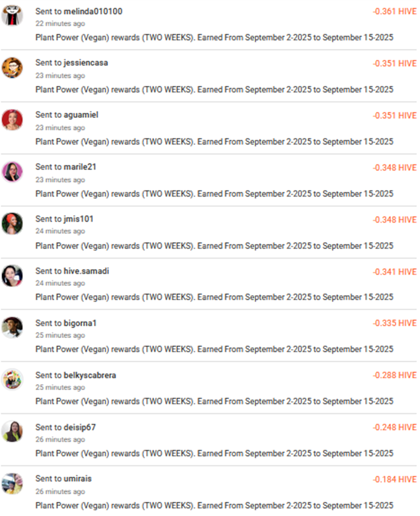Open marile21 username link
This screenshot has height=516, width=420.
80,167
